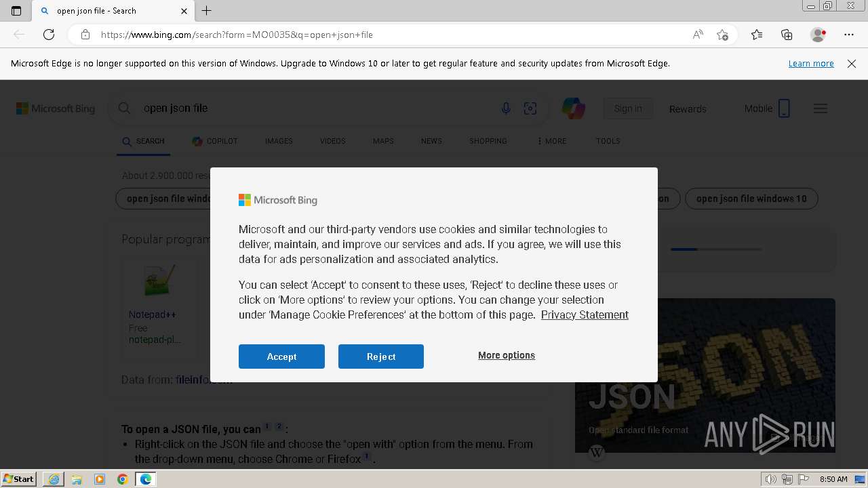The width and height of the screenshot is (868, 488).
Task: Switch to the MAPS tab
Action: (x=383, y=141)
